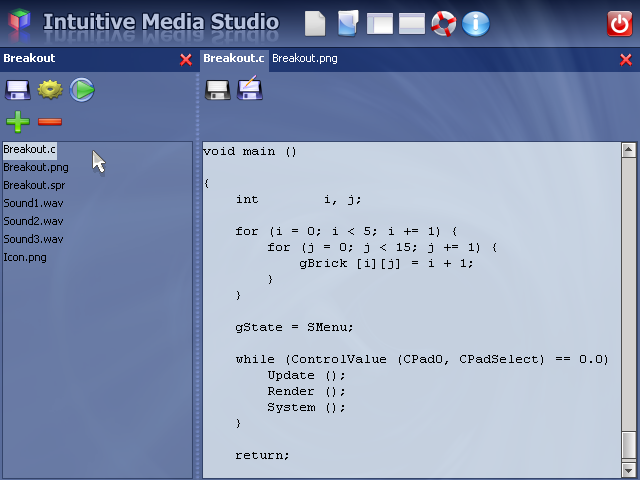Save the Breakout.c file in editor toolbar
The image size is (640, 480).
[x=217, y=90]
